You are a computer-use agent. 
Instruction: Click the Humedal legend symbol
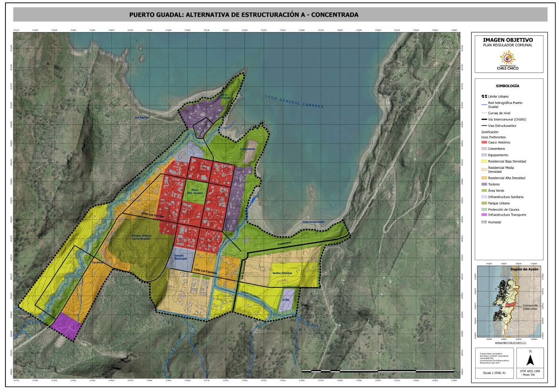[484, 222]
